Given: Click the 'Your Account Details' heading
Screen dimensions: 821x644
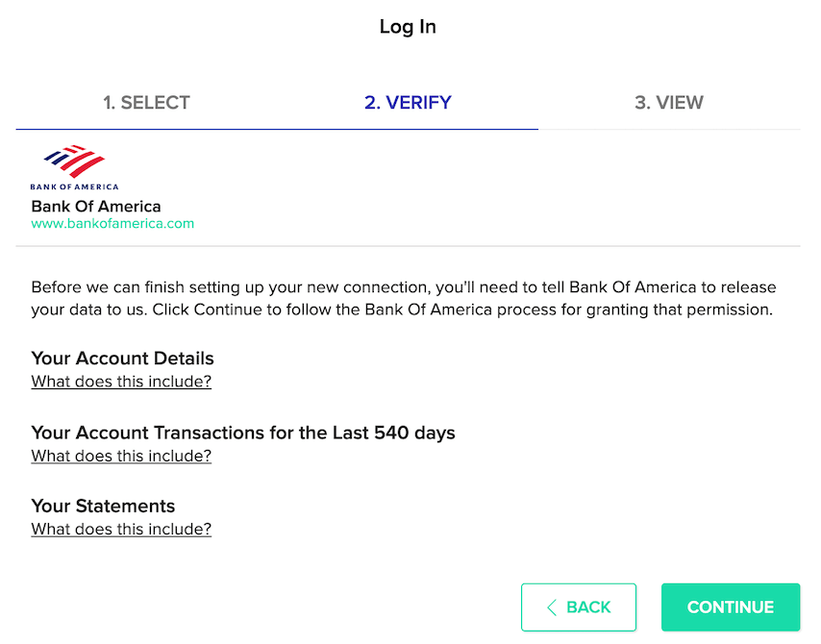Looking at the screenshot, I should coord(122,359).
